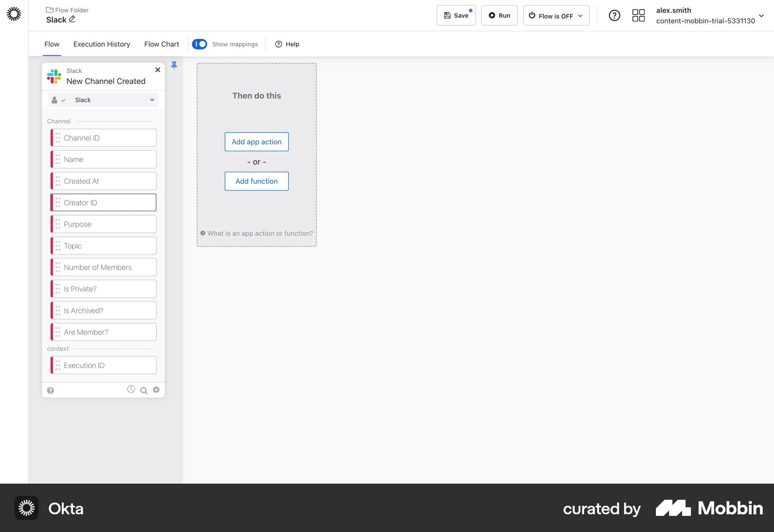Open the card settings gear icon
The height and width of the screenshot is (532, 774).
coord(156,390)
